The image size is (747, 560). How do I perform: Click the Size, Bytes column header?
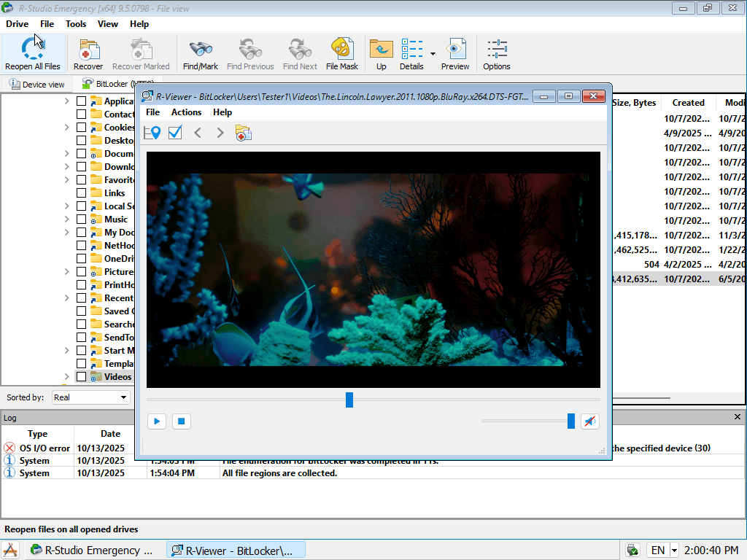[634, 103]
